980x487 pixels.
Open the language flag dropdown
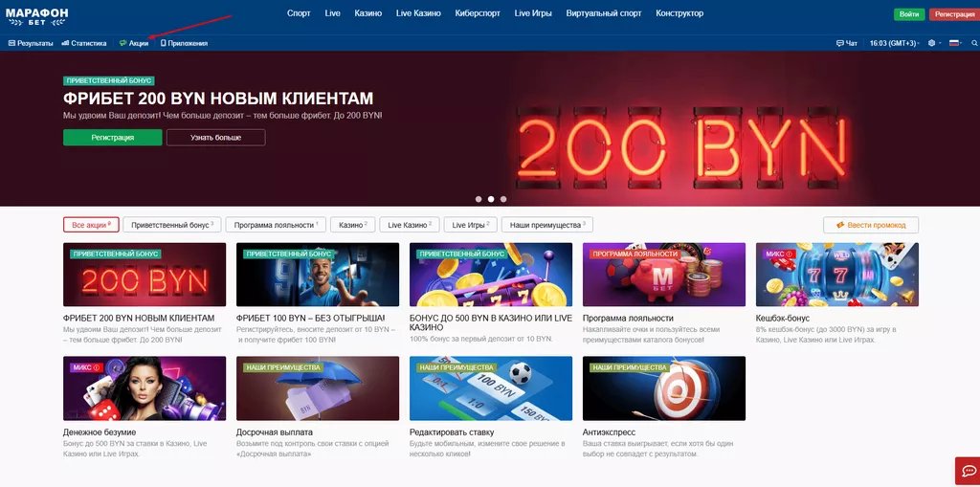coord(955,43)
